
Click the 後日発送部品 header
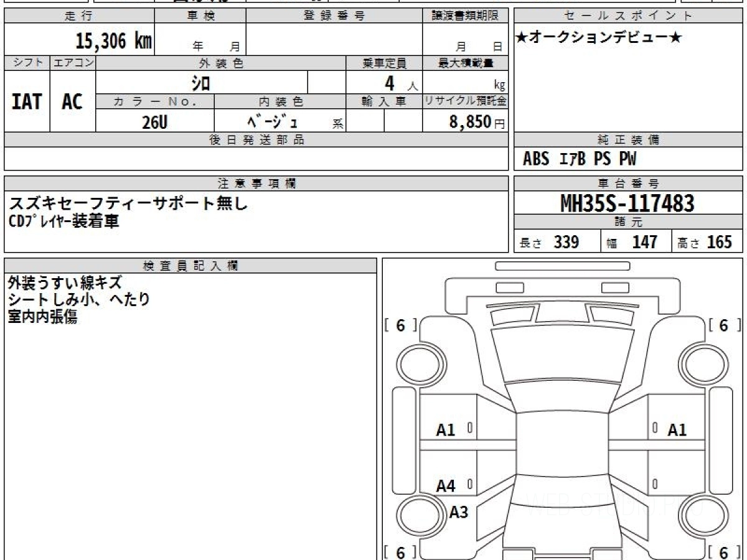256,140
